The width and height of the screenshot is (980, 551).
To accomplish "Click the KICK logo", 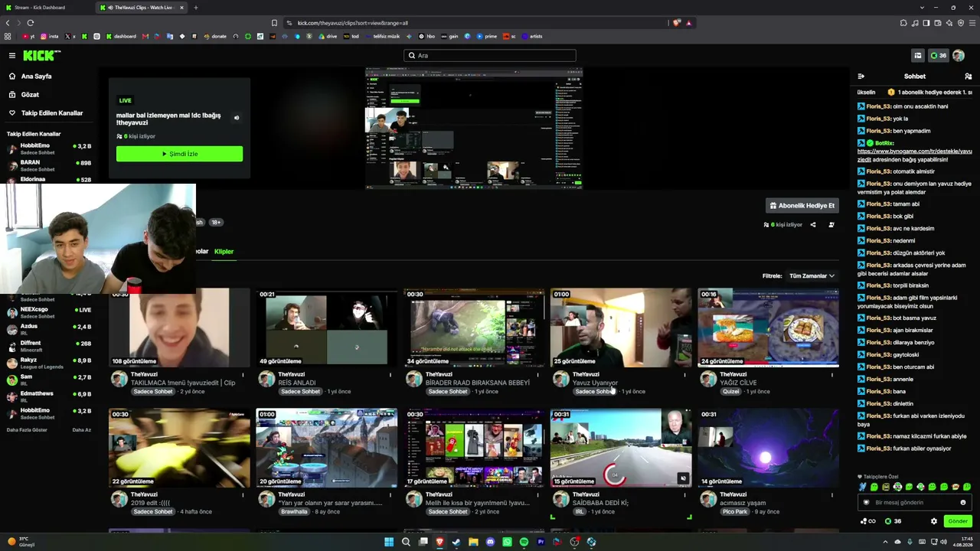I will (41, 55).
